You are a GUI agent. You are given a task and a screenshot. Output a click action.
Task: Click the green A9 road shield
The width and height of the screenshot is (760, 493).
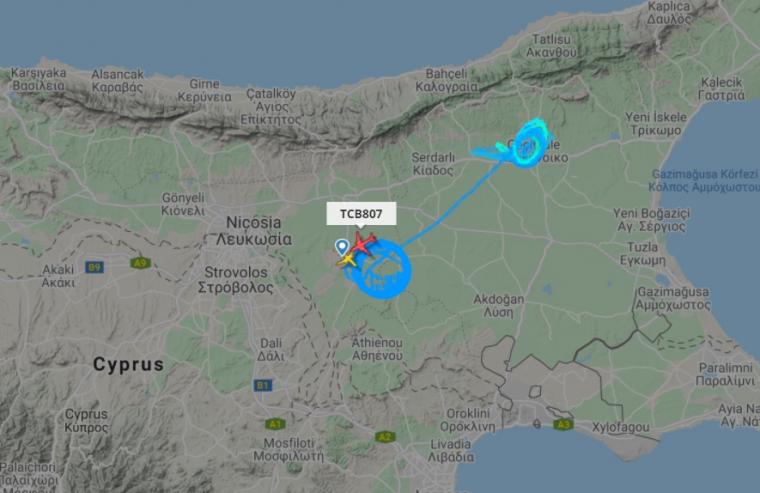140,263
